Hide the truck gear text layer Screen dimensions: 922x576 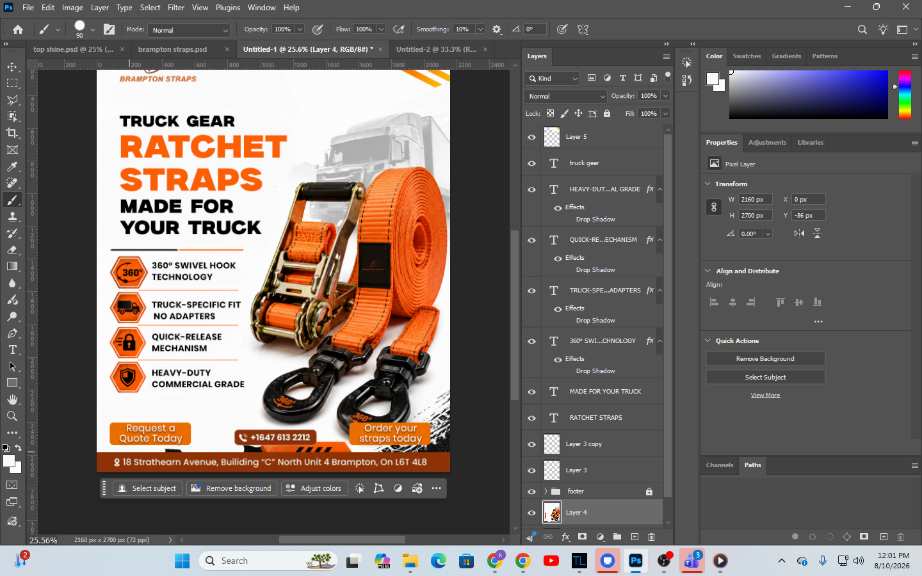(x=532, y=163)
